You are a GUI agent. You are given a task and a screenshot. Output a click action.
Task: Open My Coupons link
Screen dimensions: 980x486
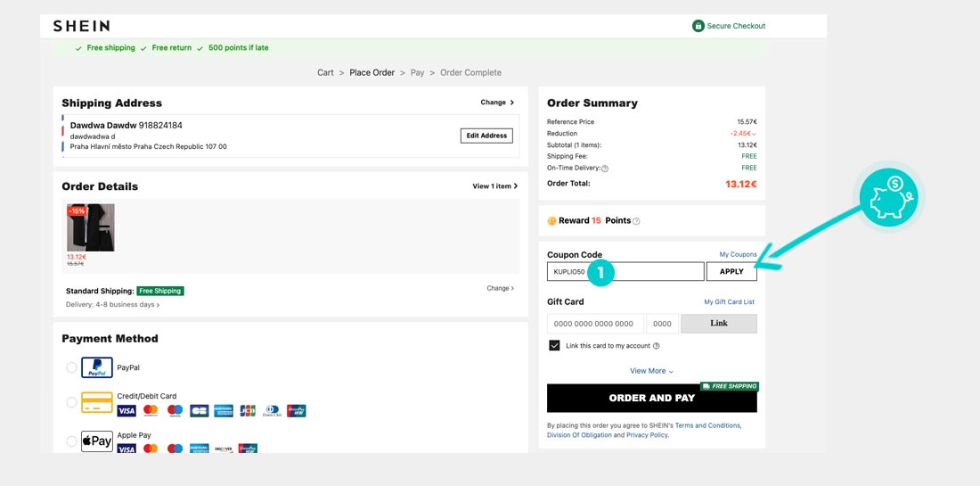point(739,254)
